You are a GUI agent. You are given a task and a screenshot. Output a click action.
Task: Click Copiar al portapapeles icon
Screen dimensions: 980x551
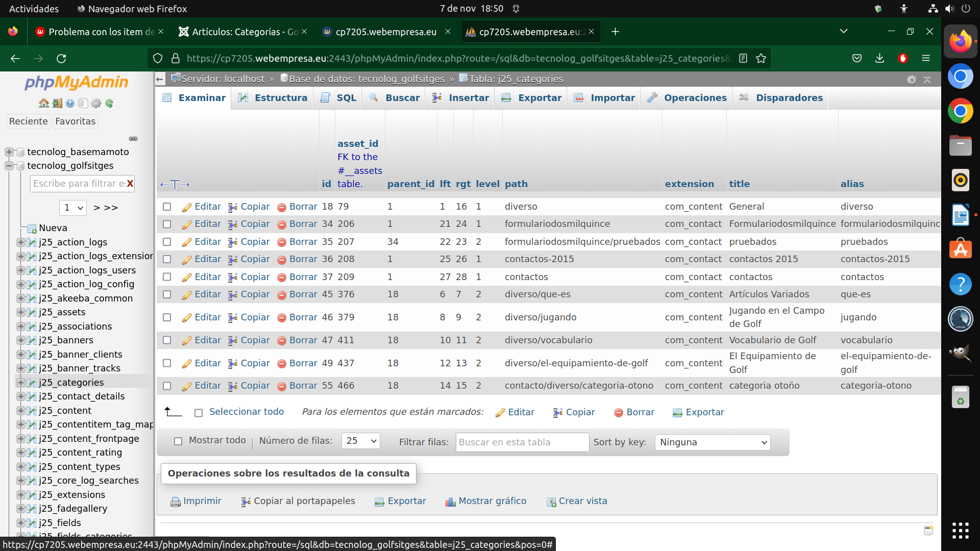pyautogui.click(x=246, y=502)
